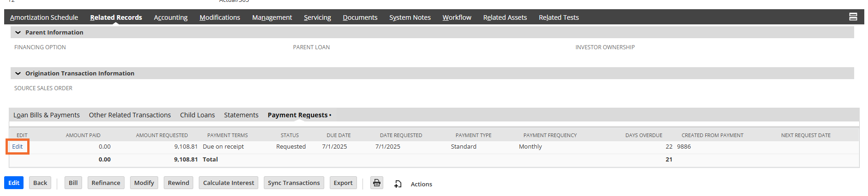This screenshot has width=868, height=196.
Task: Switch to the Amortization Schedule tab
Action: 44,17
